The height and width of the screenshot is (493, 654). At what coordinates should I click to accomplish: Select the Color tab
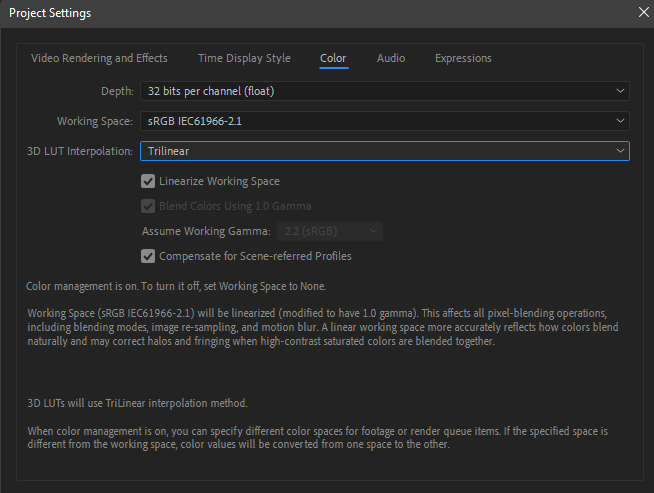click(333, 58)
